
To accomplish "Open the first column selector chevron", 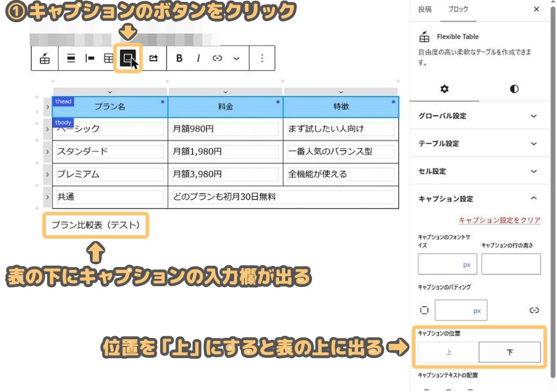I will coord(110,92).
